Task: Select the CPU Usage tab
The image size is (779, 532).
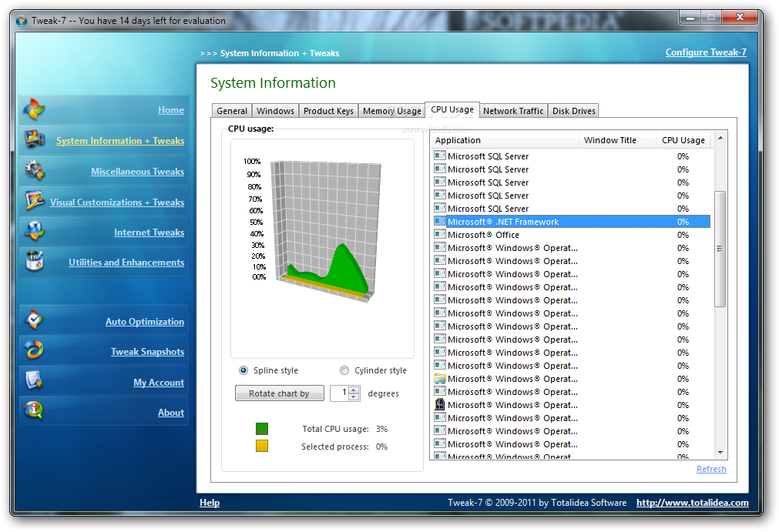Action: point(452,109)
